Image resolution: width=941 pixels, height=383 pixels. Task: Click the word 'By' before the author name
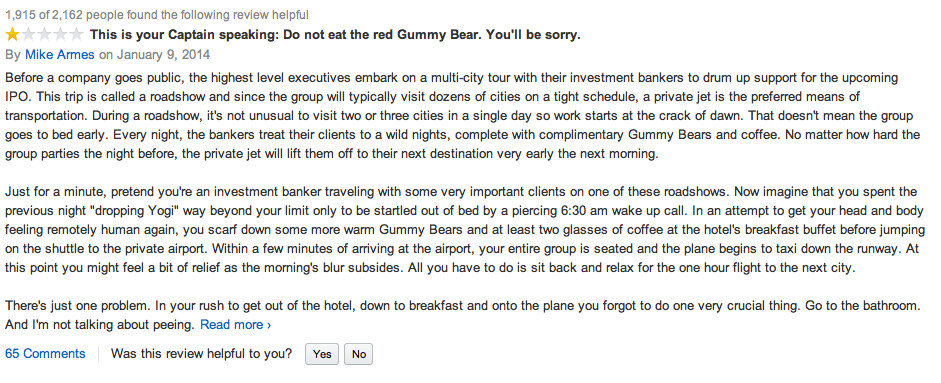13,55
